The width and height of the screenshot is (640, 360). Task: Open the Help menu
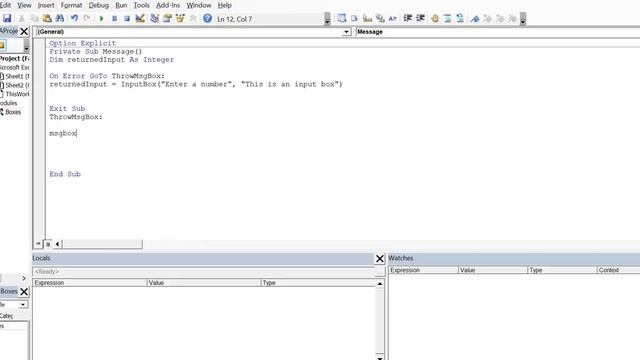(x=224, y=5)
